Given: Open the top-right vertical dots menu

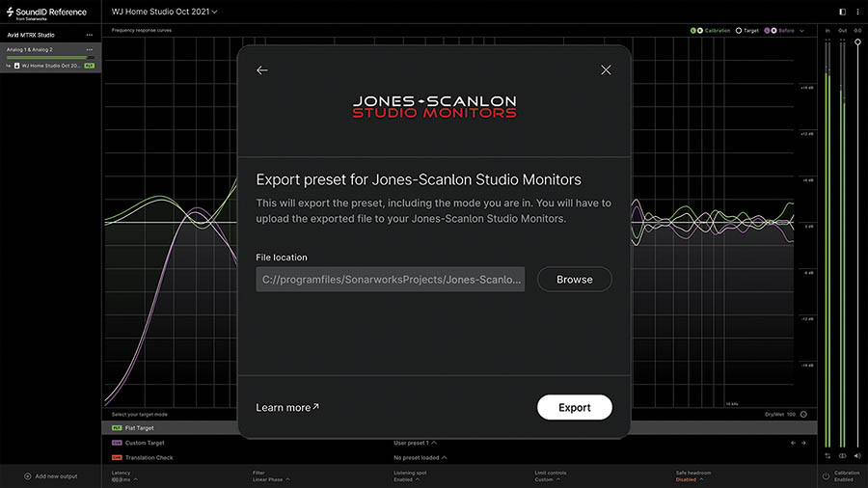Looking at the screenshot, I should coord(857,12).
